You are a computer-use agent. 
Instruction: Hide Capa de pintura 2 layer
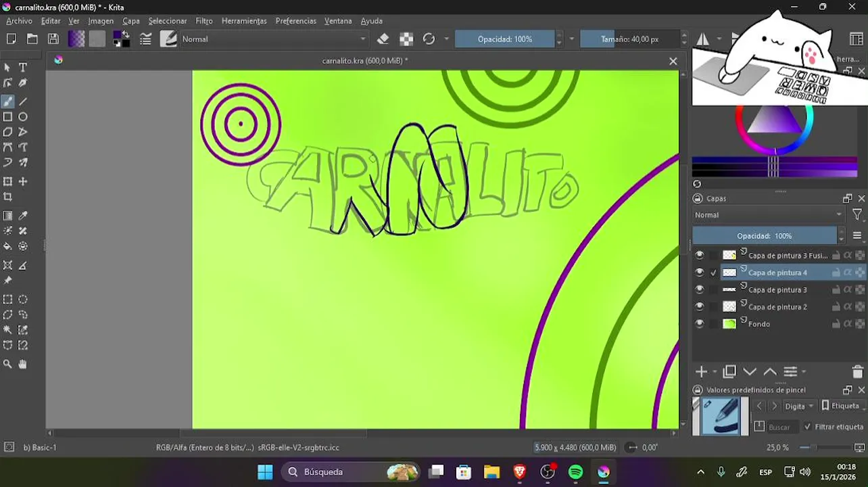(700, 306)
